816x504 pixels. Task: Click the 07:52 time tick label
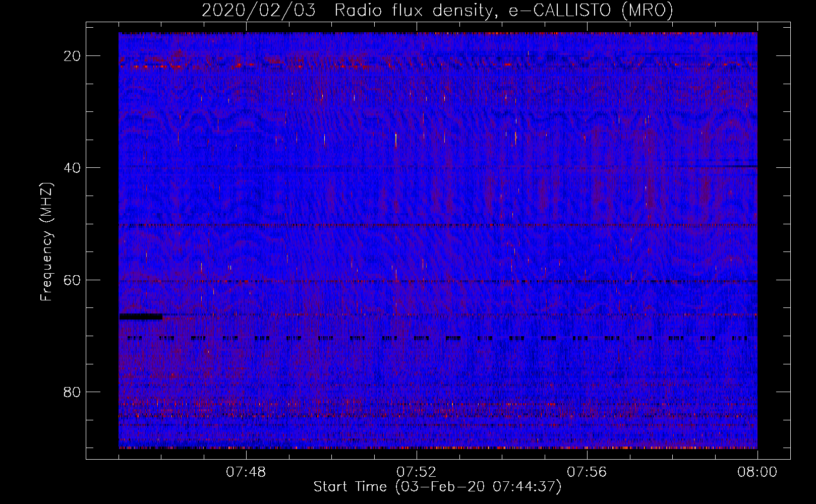417,472
